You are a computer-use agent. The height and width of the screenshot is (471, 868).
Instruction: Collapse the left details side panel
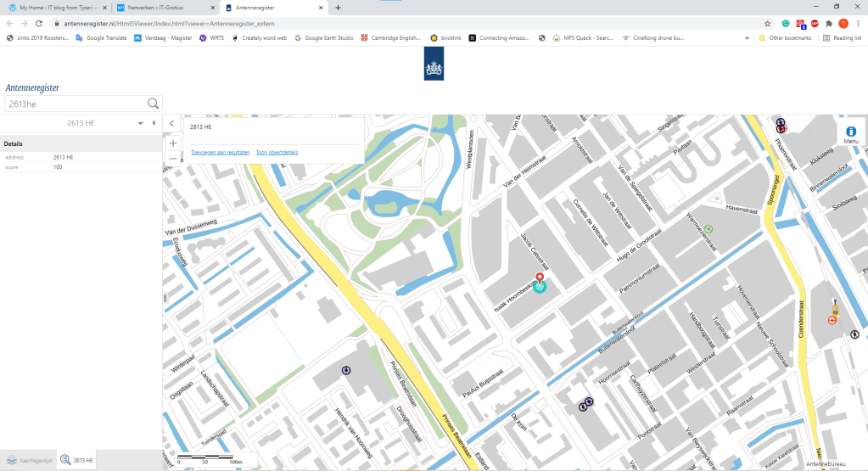coord(154,124)
